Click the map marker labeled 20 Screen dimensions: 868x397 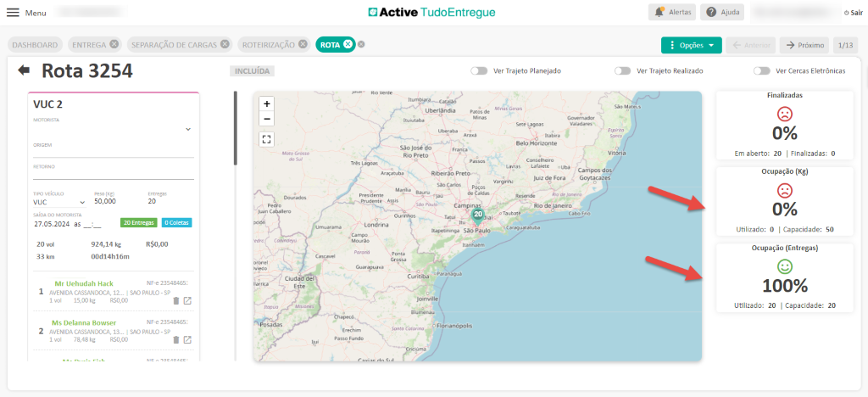click(x=478, y=216)
